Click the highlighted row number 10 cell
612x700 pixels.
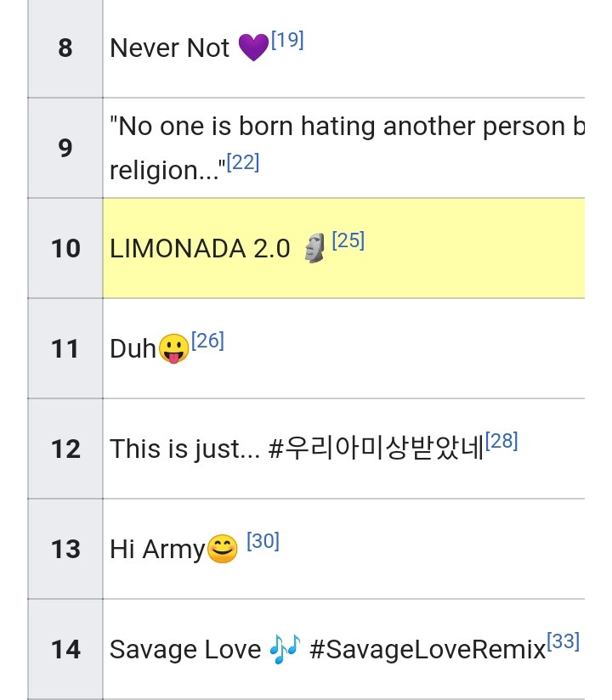tap(65, 248)
